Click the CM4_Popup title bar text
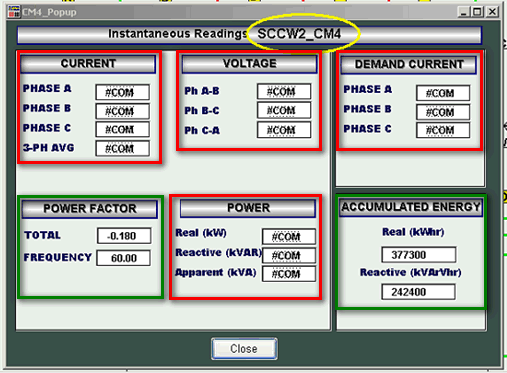This screenshot has height=373, width=507. point(49,12)
